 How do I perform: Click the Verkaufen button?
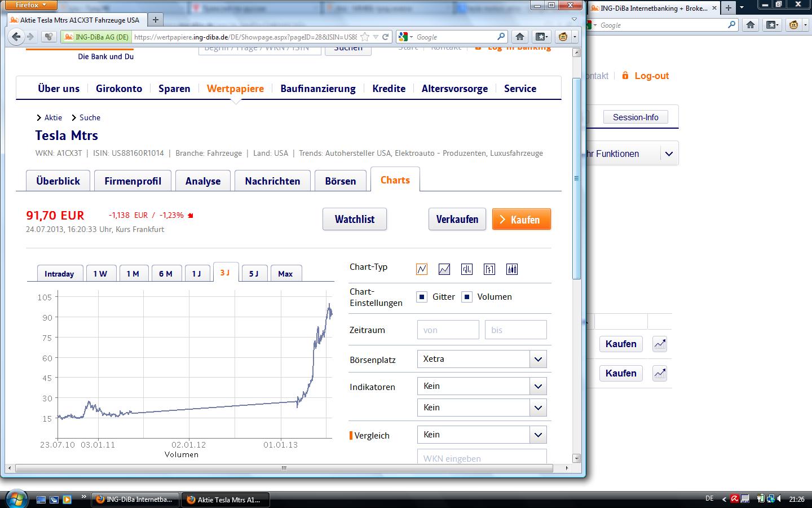(457, 220)
